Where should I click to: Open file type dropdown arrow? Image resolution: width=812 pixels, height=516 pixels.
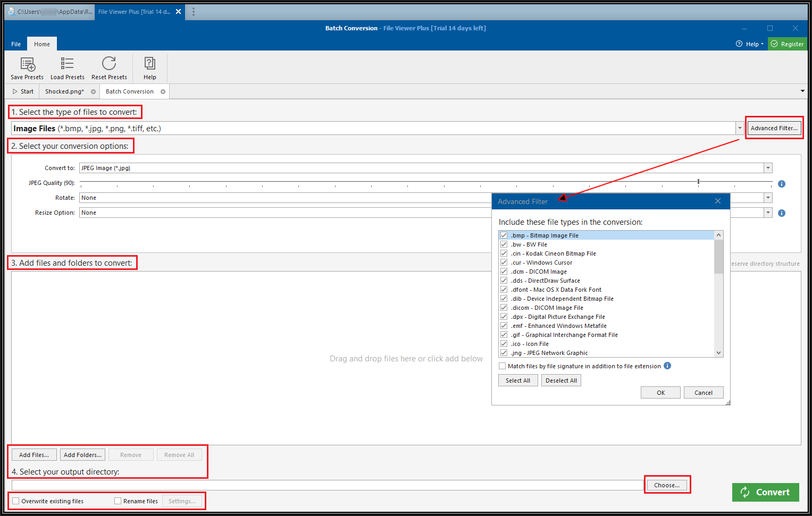740,128
